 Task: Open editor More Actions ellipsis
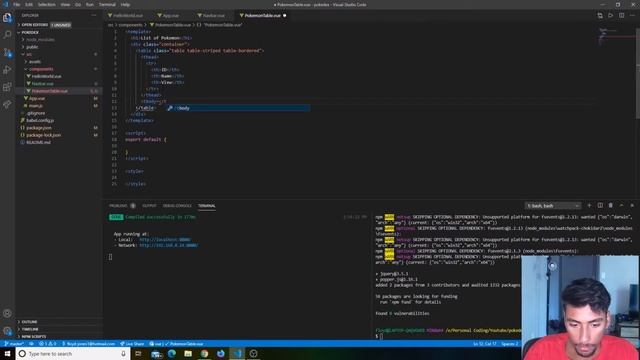pyautogui.click(x=632, y=16)
